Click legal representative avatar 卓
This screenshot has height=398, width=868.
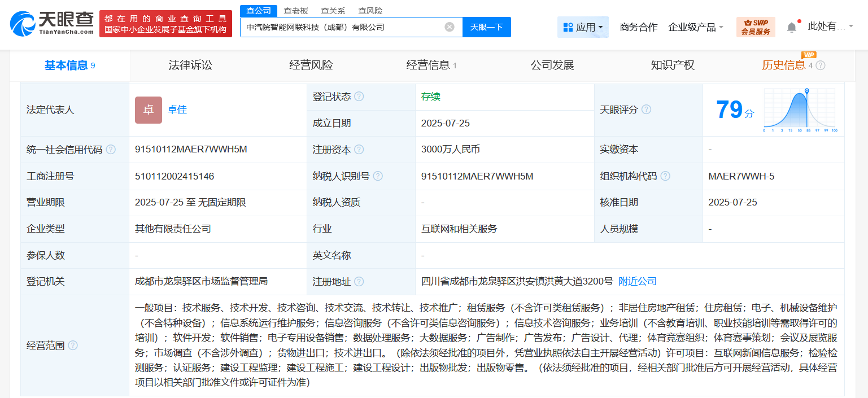click(x=148, y=110)
